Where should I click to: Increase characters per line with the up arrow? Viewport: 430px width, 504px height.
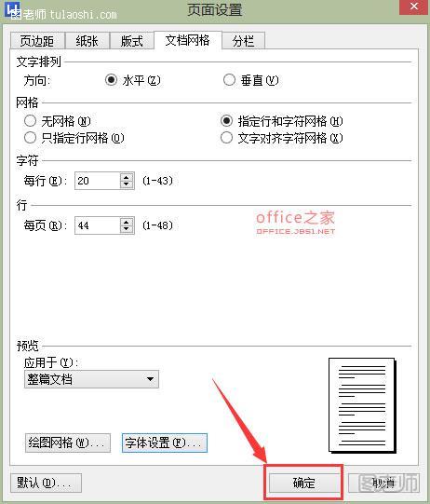coord(127,177)
